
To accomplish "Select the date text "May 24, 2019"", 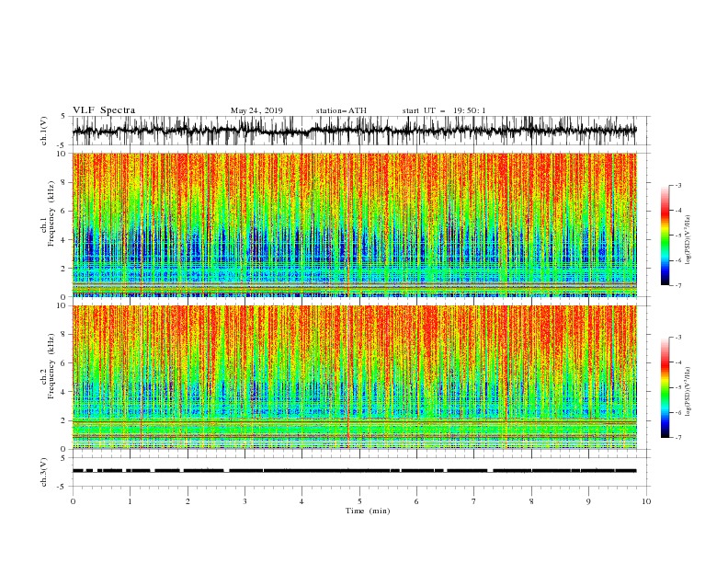I will point(256,110).
